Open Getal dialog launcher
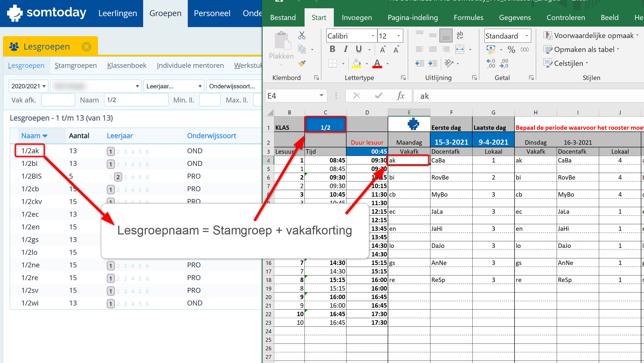The width and height of the screenshot is (644, 363). [531, 78]
